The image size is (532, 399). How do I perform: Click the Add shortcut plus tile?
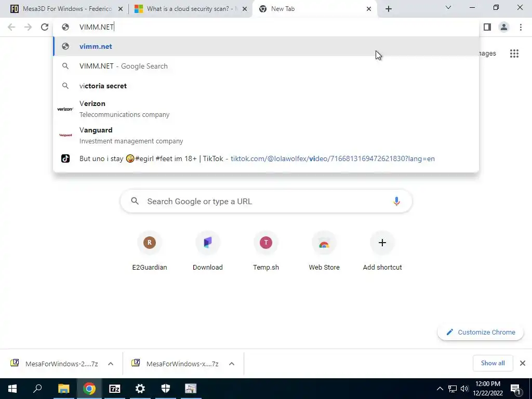click(382, 251)
